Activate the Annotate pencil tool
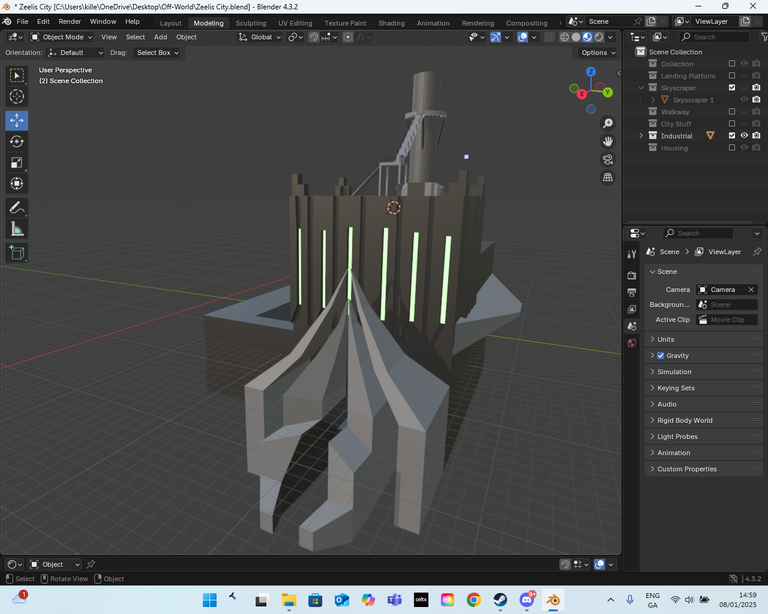Viewport: 768px width, 614px height. click(17, 208)
